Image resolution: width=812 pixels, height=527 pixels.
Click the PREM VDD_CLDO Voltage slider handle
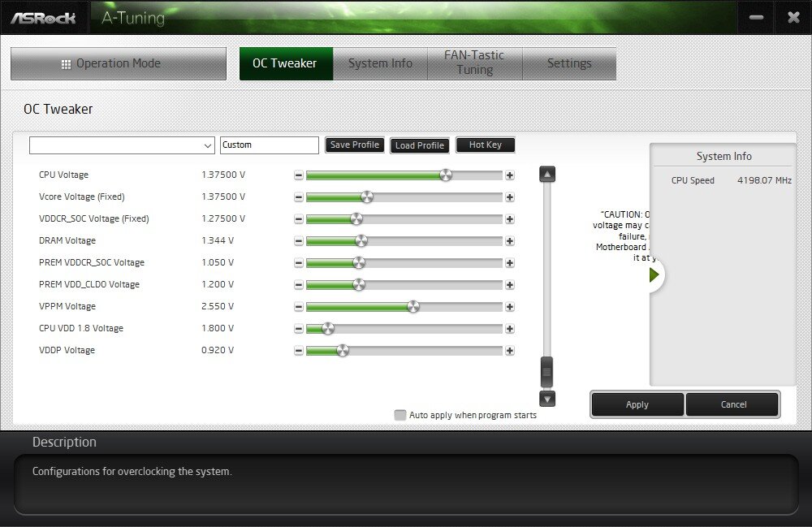[x=359, y=285]
